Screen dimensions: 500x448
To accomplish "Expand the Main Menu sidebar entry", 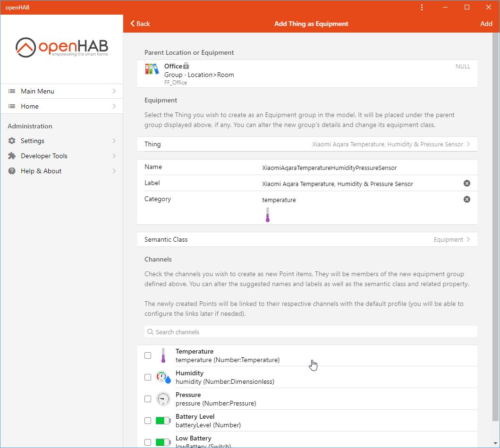I will (x=61, y=91).
